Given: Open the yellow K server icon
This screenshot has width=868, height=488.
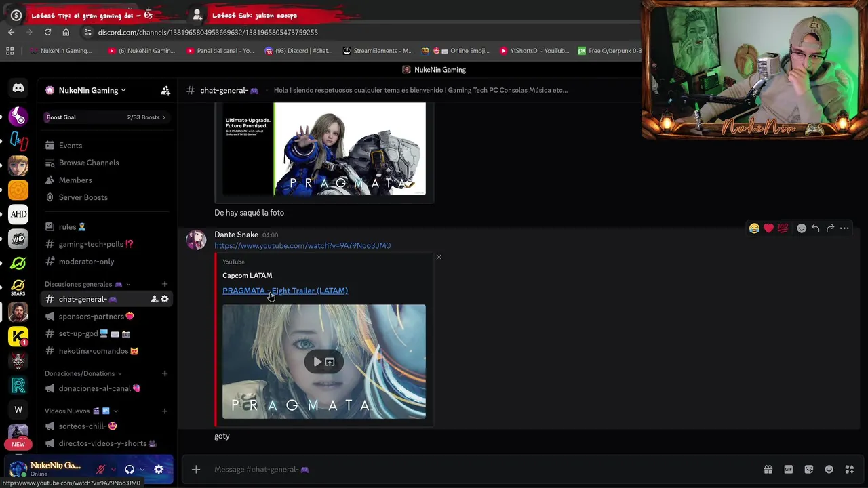Looking at the screenshot, I should 18,336.
